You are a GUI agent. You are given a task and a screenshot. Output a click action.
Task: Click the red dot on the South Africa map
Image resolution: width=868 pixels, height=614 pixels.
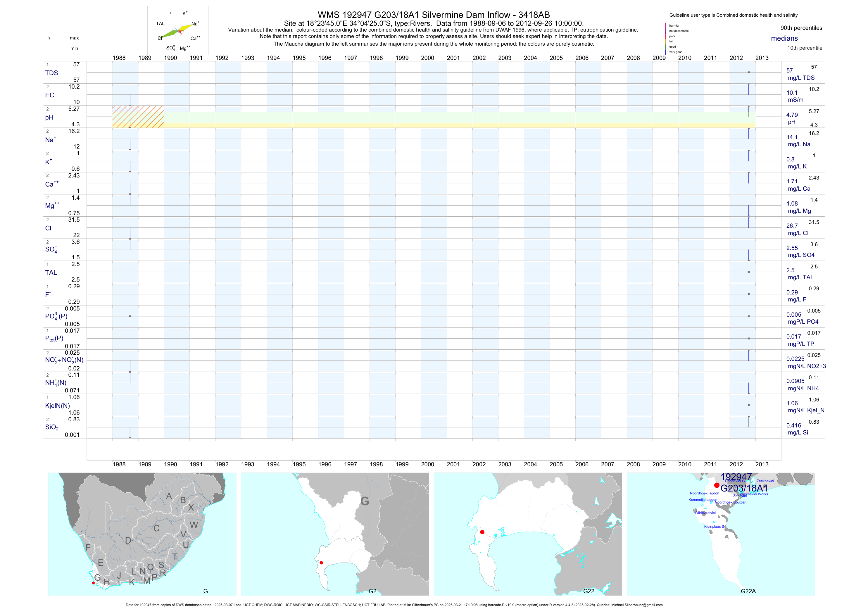pos(93,583)
